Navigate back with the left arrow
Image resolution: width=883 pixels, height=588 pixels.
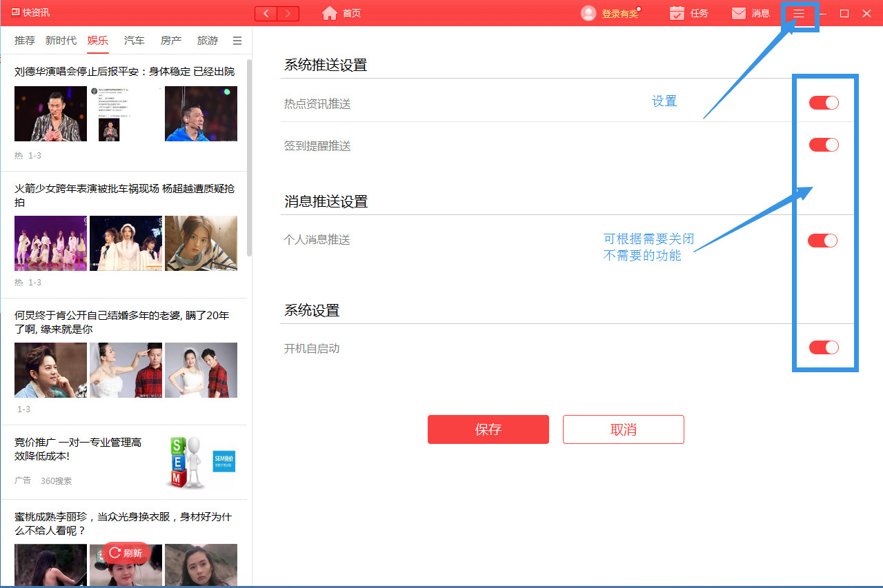266,13
